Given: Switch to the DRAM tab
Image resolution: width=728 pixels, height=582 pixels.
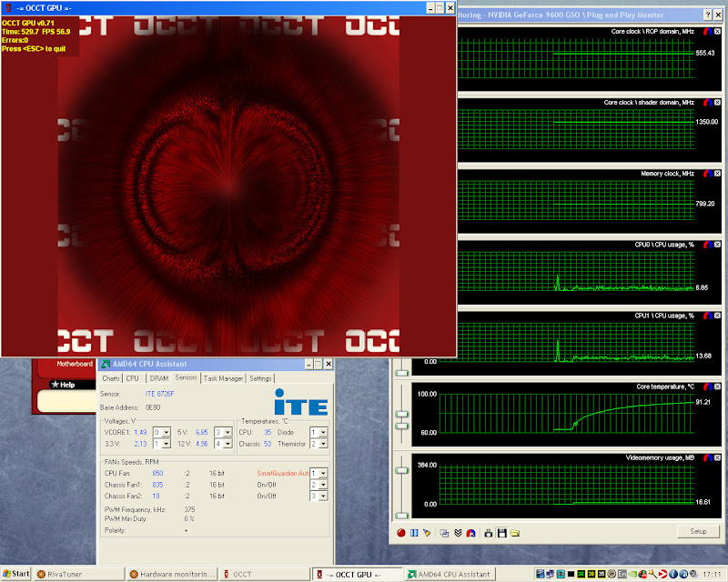Looking at the screenshot, I should click(x=158, y=378).
